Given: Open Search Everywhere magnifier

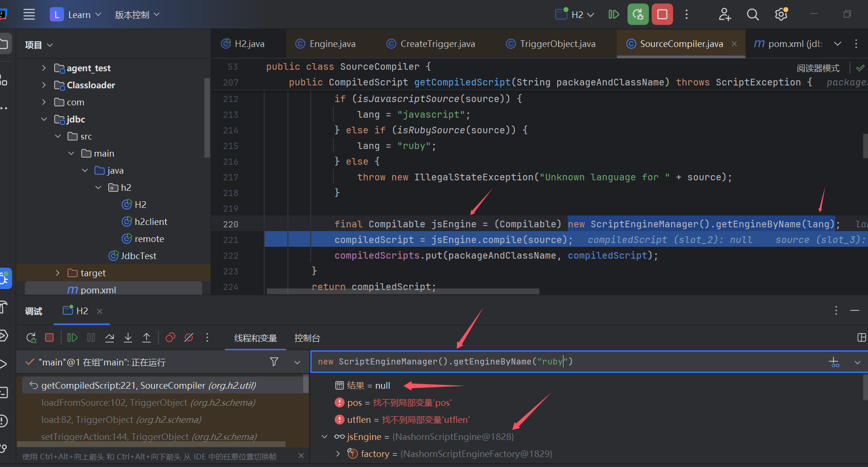Looking at the screenshot, I should point(753,15).
